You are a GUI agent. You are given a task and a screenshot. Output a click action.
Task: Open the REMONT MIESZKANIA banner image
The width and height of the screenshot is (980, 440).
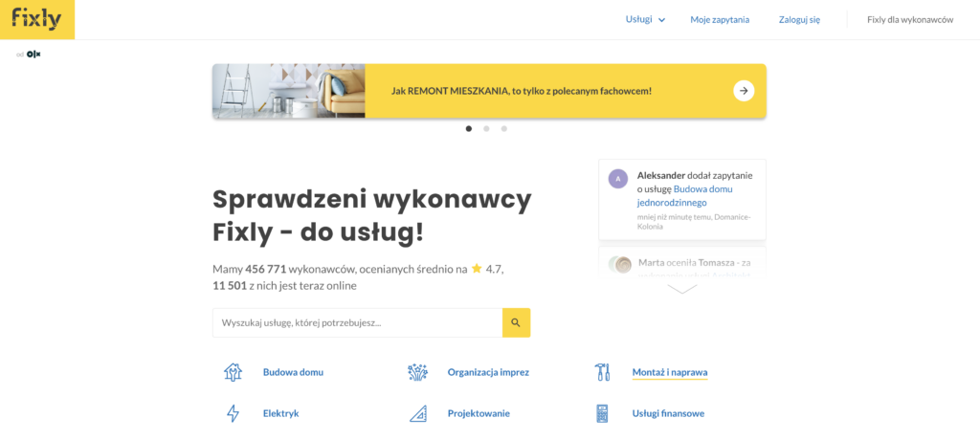[289, 91]
